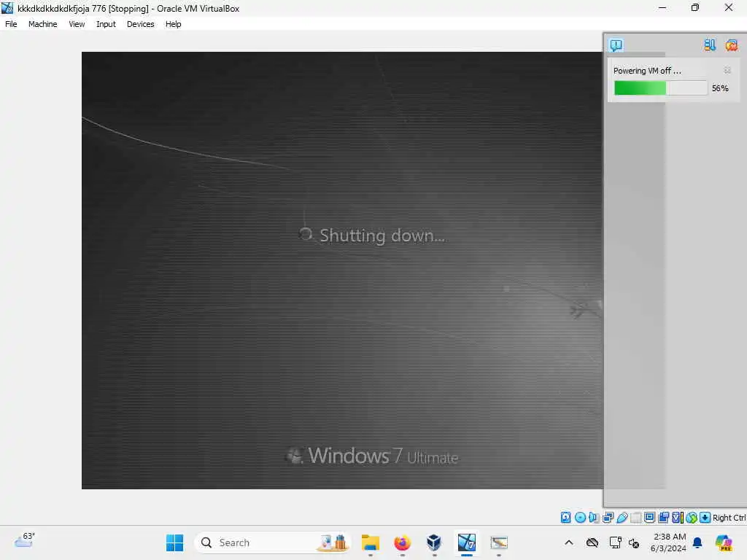
Task: Open the Devices menu
Action: coord(141,24)
